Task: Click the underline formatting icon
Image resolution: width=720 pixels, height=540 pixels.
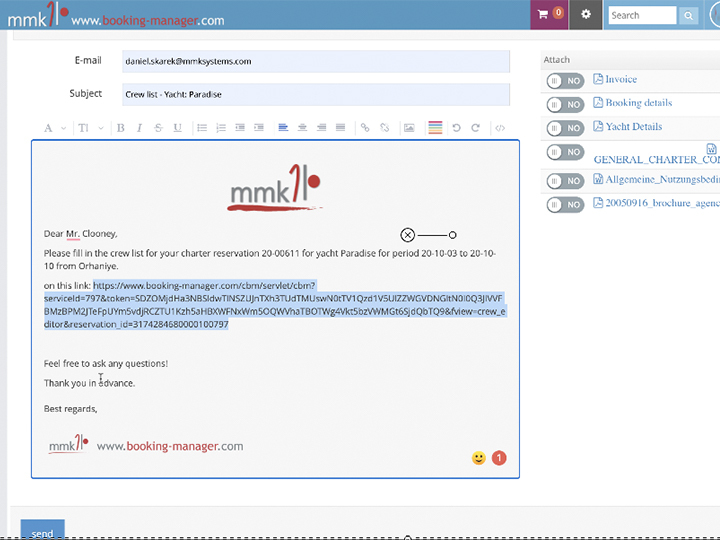Action: pos(177,128)
